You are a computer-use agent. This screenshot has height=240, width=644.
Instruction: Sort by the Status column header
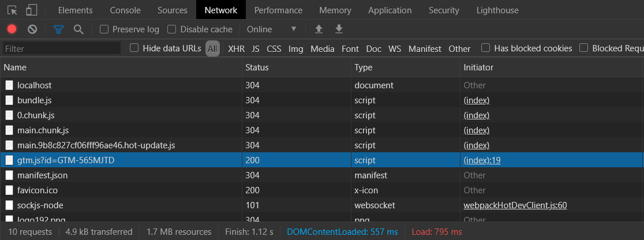point(257,67)
